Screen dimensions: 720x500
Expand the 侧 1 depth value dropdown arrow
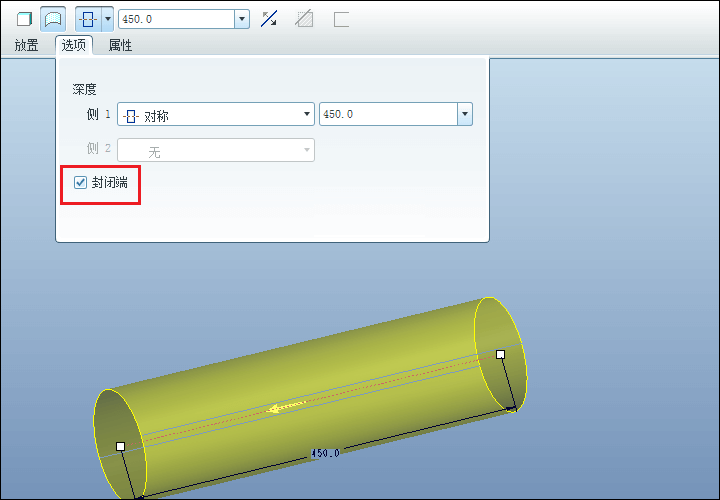pos(465,114)
